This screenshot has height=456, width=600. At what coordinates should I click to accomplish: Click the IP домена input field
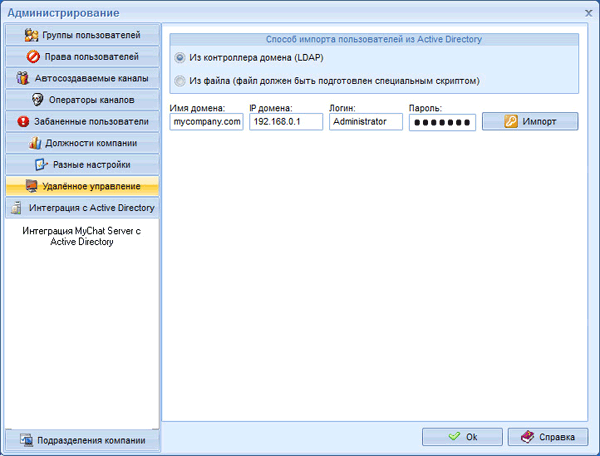286,122
